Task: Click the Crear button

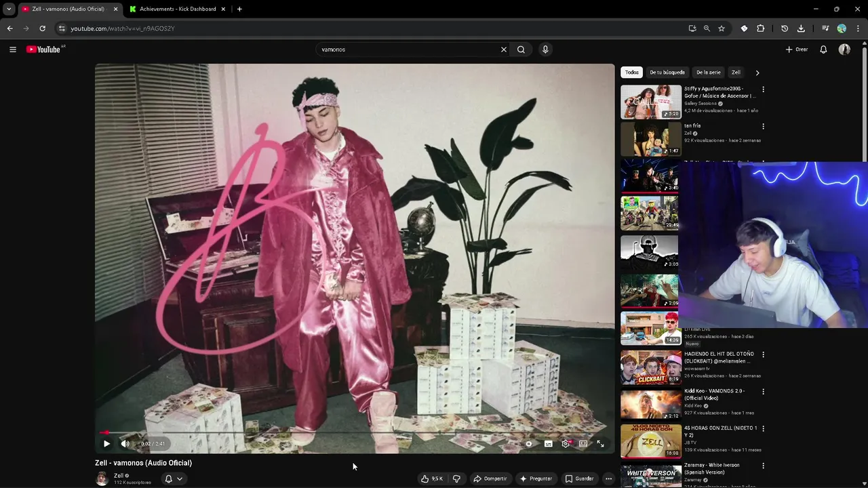Action: pos(797,49)
